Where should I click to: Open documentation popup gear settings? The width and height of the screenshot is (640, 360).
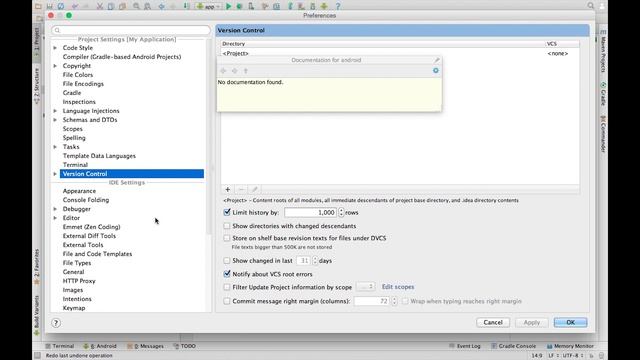436,71
